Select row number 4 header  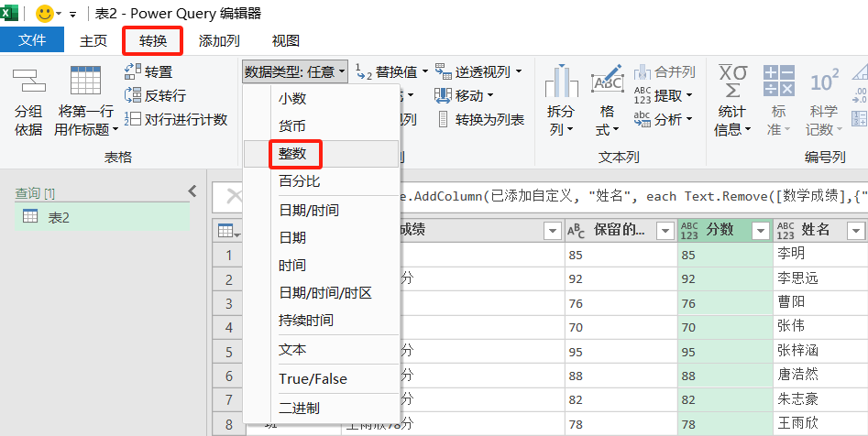point(229,327)
